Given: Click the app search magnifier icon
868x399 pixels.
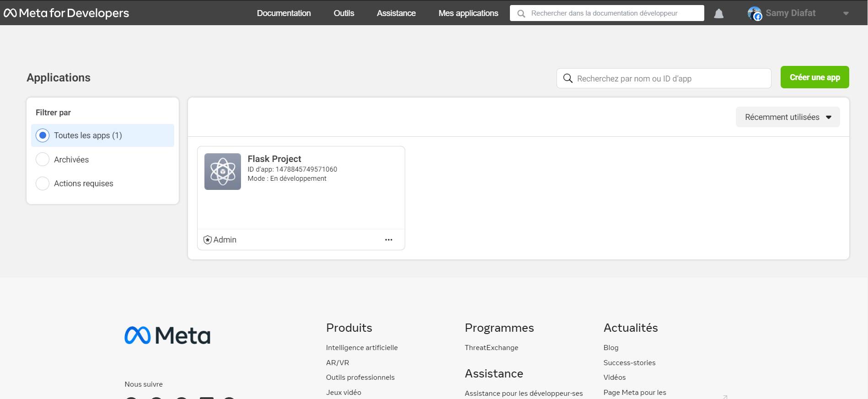Looking at the screenshot, I should coord(568,78).
